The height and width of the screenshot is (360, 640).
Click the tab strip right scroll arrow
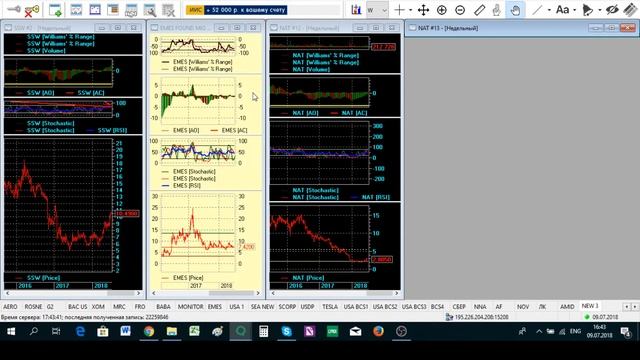coord(634,307)
